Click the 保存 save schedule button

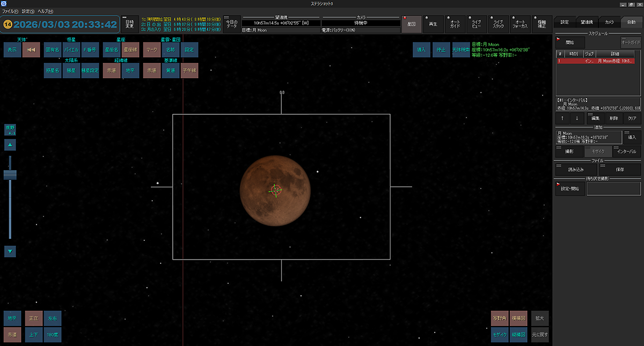(619, 170)
